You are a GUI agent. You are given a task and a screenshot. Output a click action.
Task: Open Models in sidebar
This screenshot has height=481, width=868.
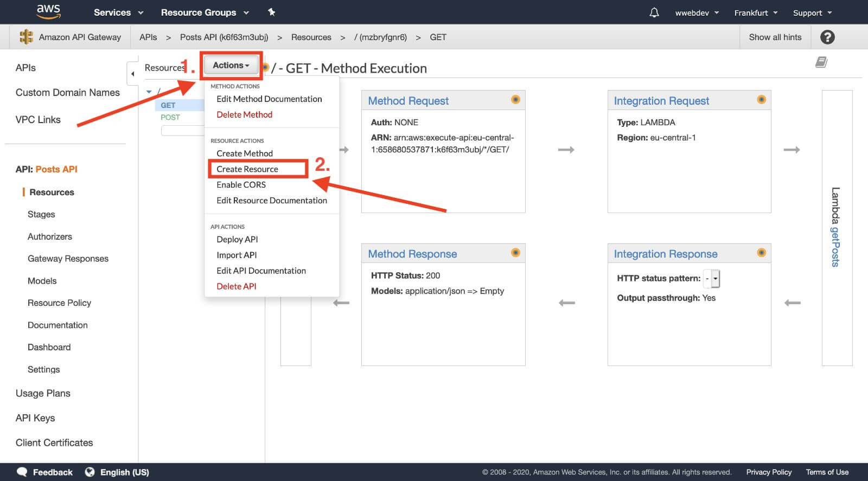(42, 281)
